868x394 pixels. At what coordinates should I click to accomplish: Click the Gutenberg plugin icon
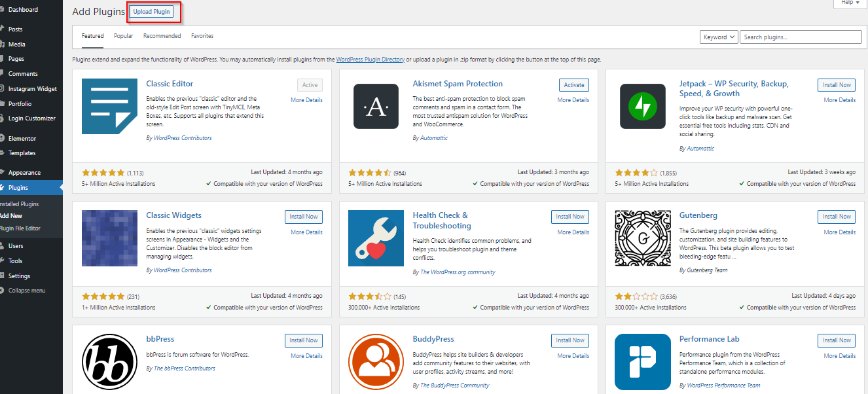642,238
